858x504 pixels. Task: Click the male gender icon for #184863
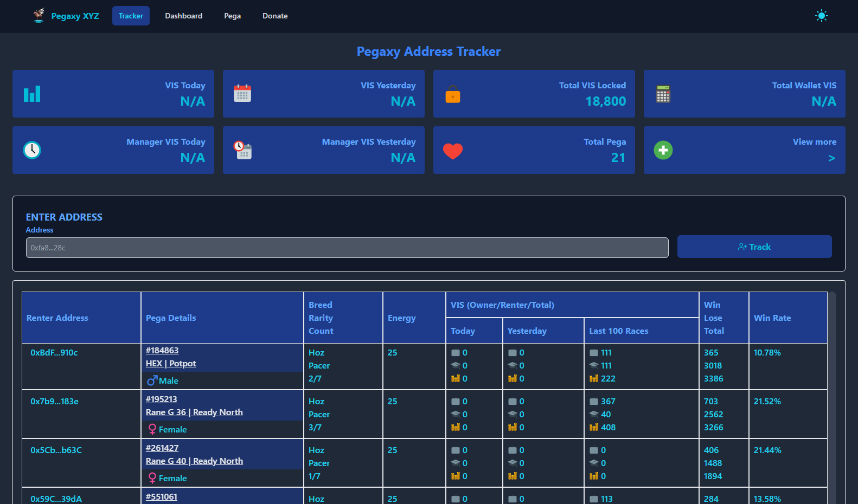152,380
